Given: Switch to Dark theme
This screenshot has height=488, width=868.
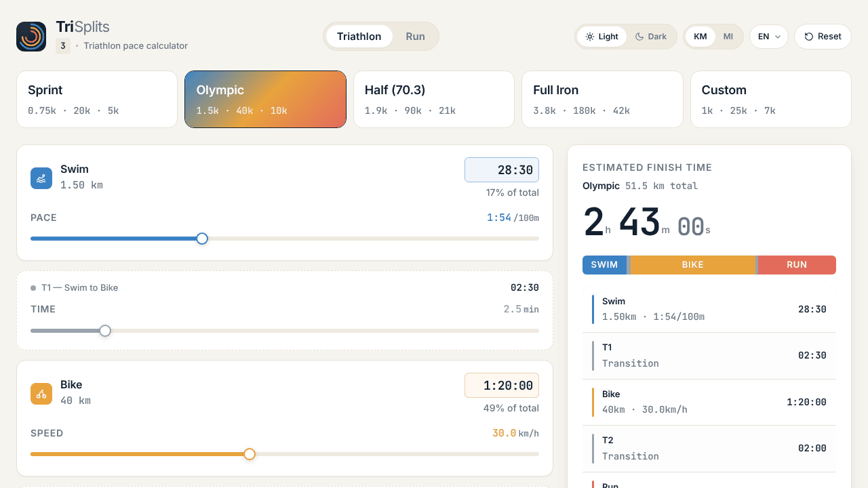Looking at the screenshot, I should 651,37.
